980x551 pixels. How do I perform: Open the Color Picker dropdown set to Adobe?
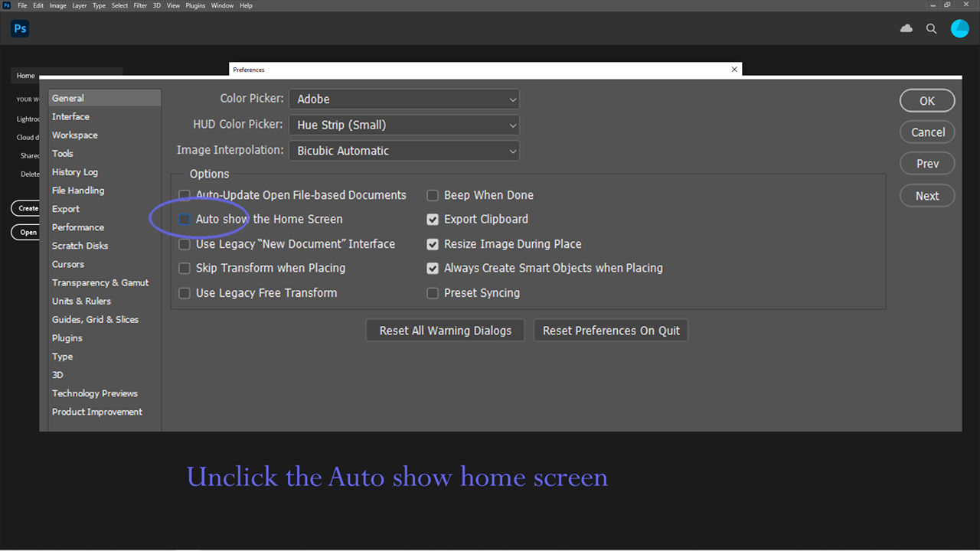[x=404, y=99]
